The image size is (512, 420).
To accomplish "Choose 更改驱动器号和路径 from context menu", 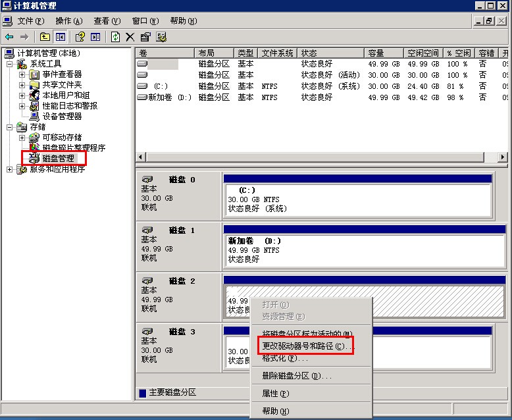I will coord(305,346).
